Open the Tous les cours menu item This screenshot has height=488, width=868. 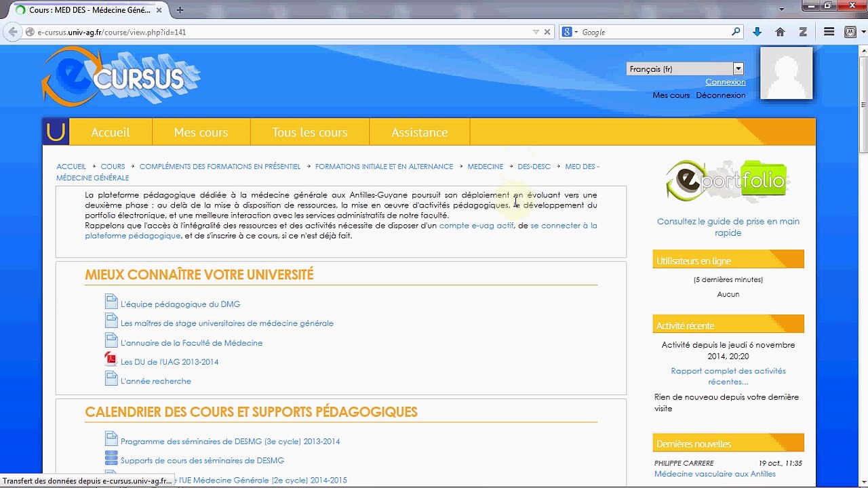[310, 132]
